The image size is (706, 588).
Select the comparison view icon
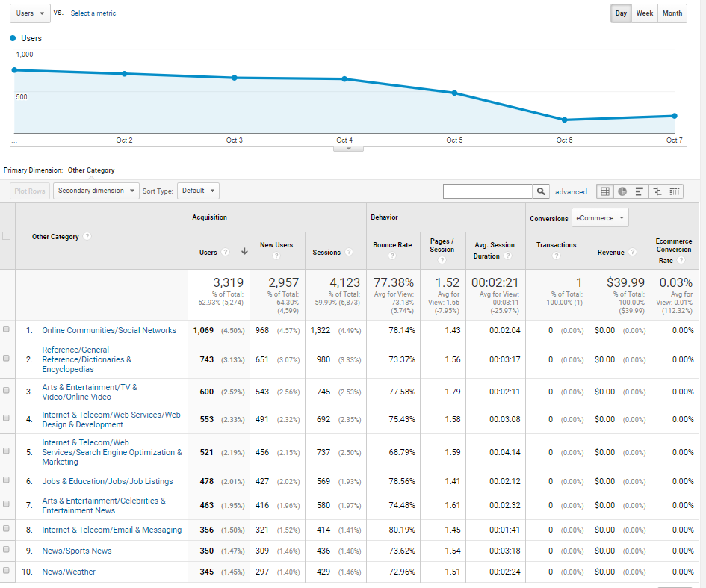pyautogui.click(x=657, y=191)
